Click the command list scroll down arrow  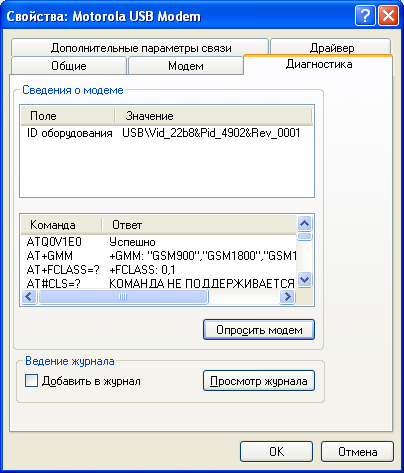tap(304, 279)
